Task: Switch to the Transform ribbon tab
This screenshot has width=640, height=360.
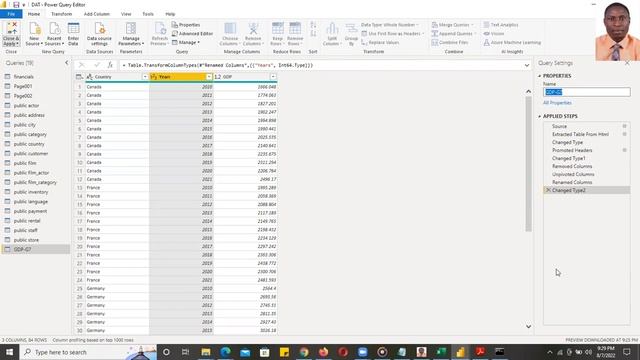Action: click(62, 14)
